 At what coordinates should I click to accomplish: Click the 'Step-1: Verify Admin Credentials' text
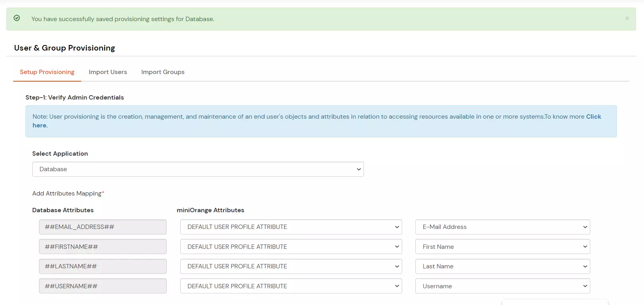point(75,98)
